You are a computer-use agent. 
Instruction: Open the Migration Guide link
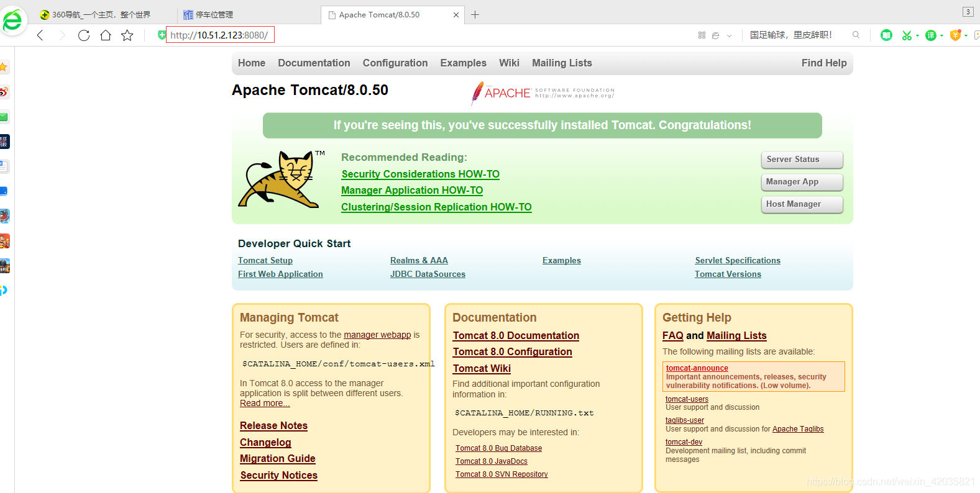[278, 459]
